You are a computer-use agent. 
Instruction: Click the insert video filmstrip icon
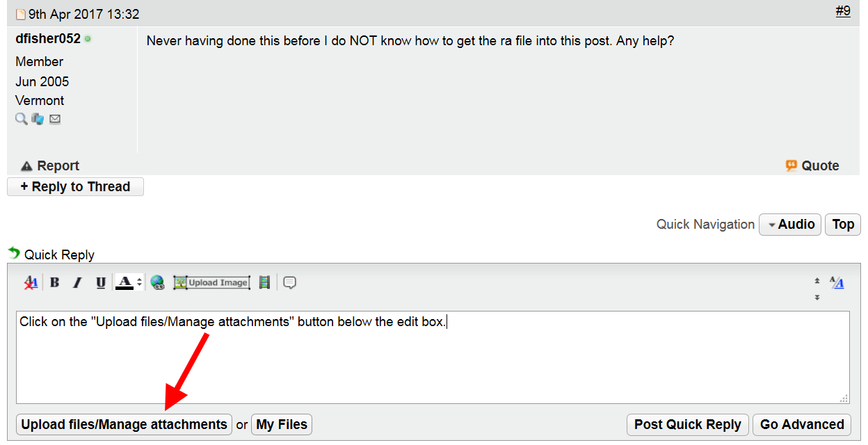(x=264, y=282)
